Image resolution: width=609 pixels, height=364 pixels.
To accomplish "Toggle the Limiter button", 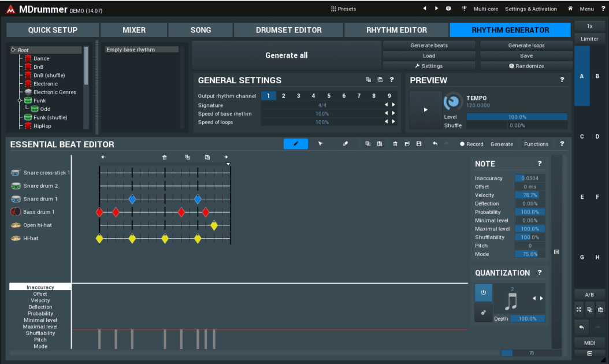I will point(589,39).
